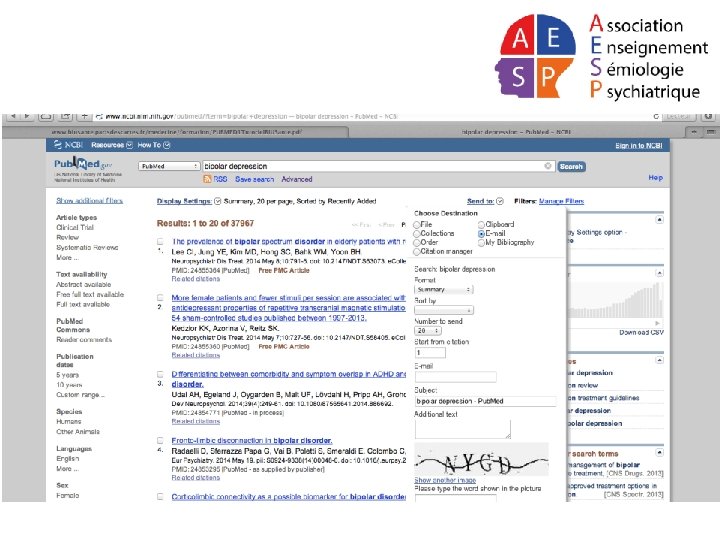
Task: Click the browser reload icon
Action: 656,117
